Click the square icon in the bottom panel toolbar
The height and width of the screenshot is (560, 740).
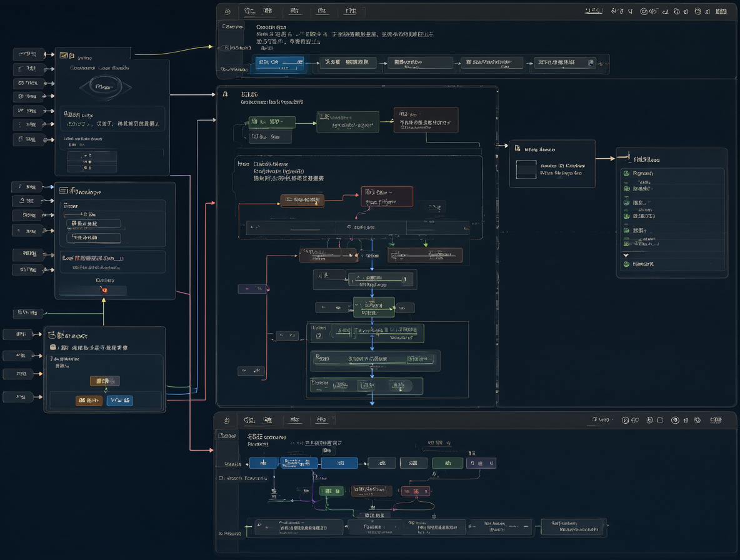660,420
